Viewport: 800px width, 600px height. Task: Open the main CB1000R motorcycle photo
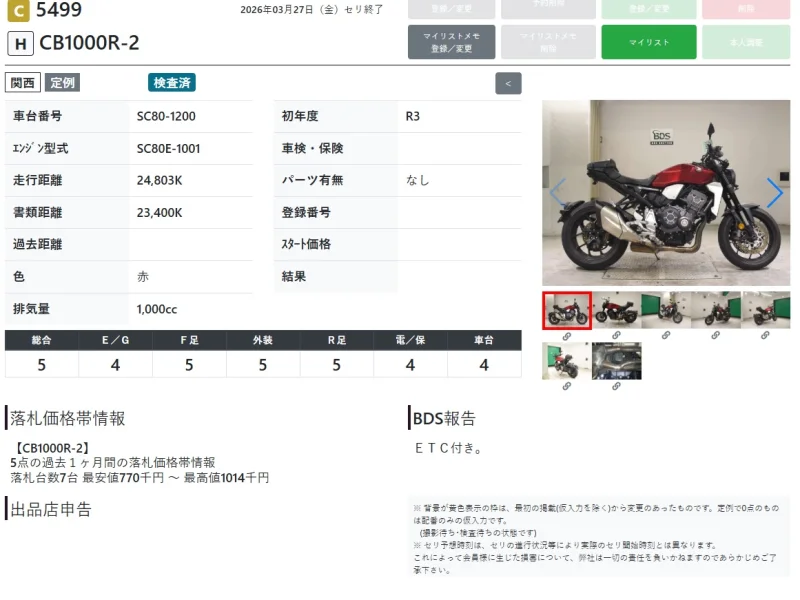coord(666,193)
